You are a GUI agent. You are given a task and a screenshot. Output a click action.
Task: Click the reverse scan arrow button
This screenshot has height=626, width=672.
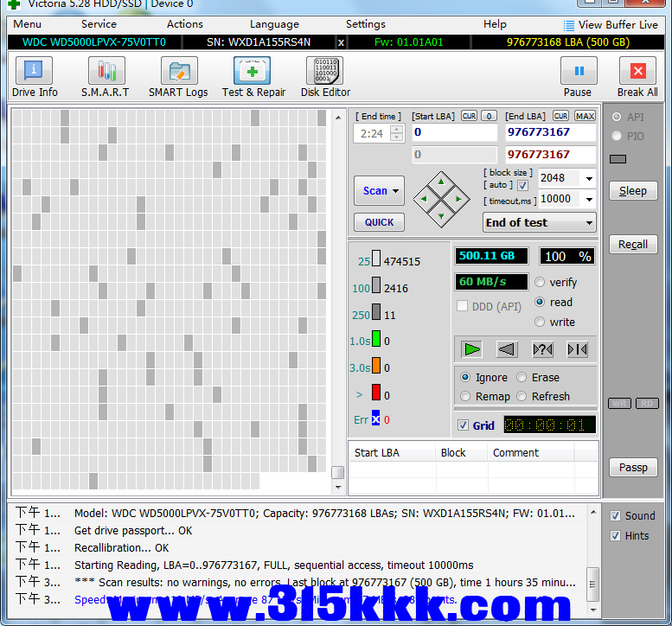[x=507, y=349]
